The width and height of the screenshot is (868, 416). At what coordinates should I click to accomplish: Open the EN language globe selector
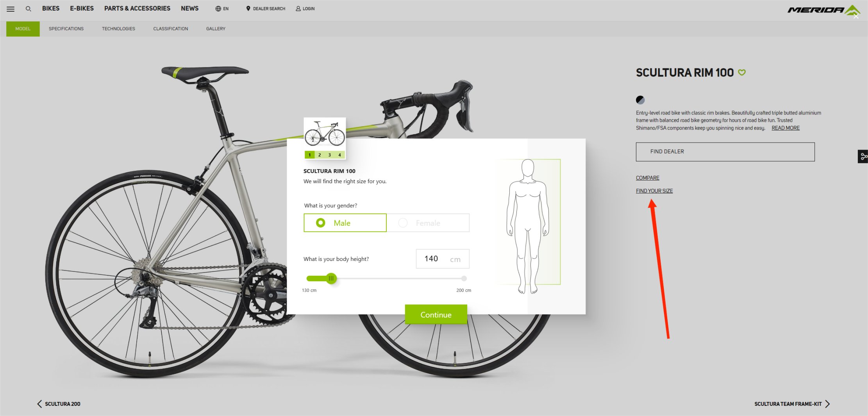coord(222,9)
